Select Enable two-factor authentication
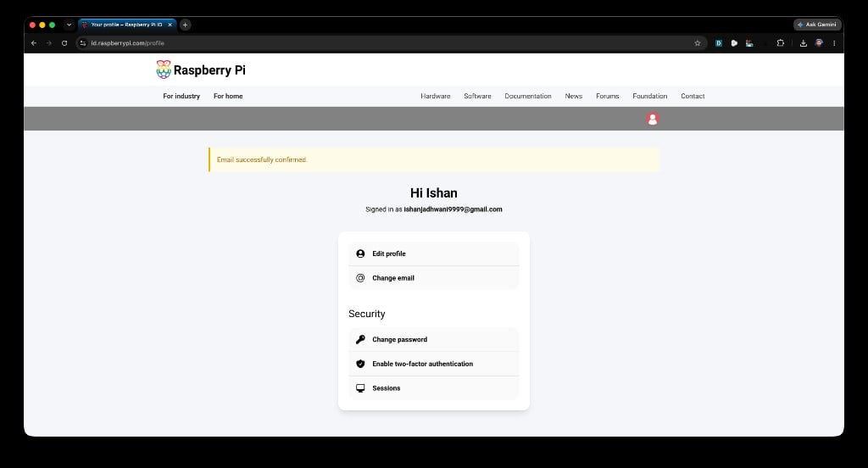The image size is (868, 468). tap(434, 364)
